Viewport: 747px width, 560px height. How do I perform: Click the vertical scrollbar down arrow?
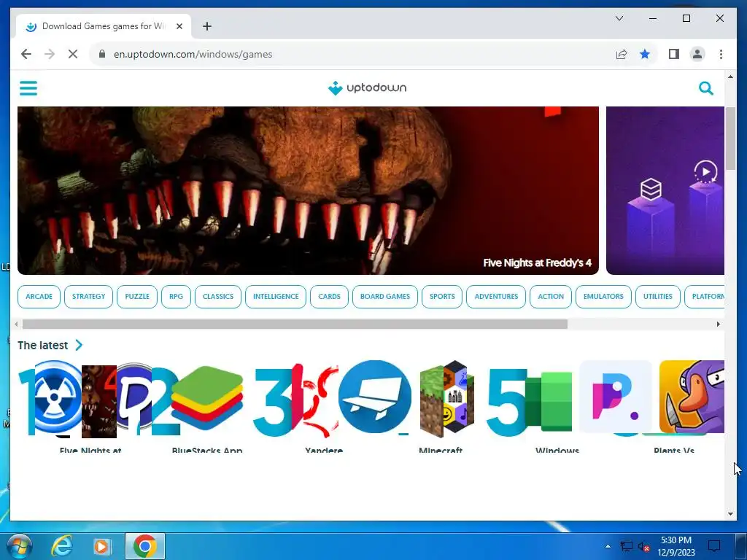tap(731, 514)
